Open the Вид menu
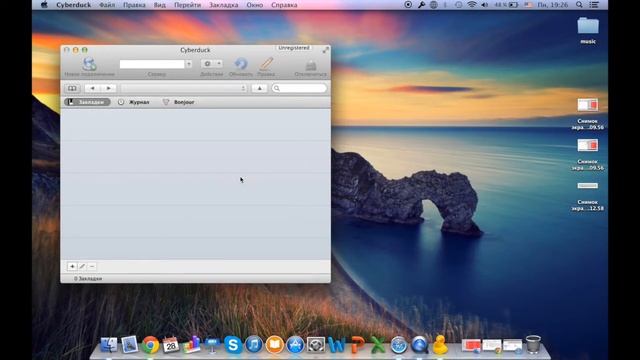 pos(160,5)
